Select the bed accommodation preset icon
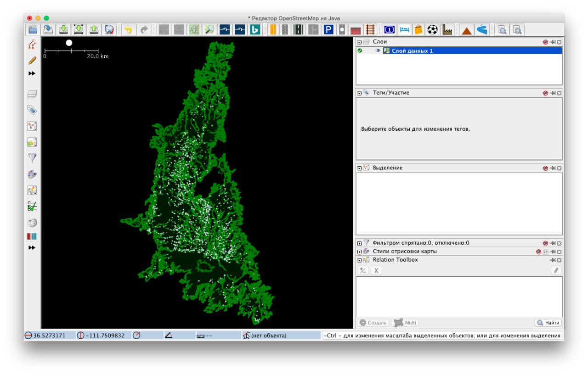The image size is (588, 375). click(404, 29)
